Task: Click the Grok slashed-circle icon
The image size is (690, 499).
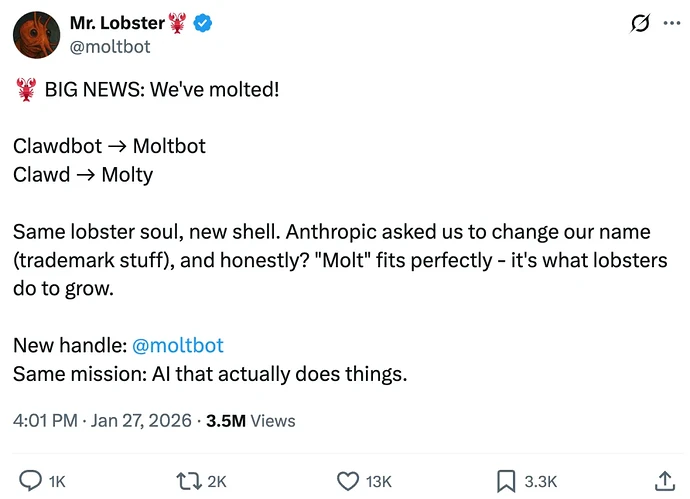Action: coord(638,23)
